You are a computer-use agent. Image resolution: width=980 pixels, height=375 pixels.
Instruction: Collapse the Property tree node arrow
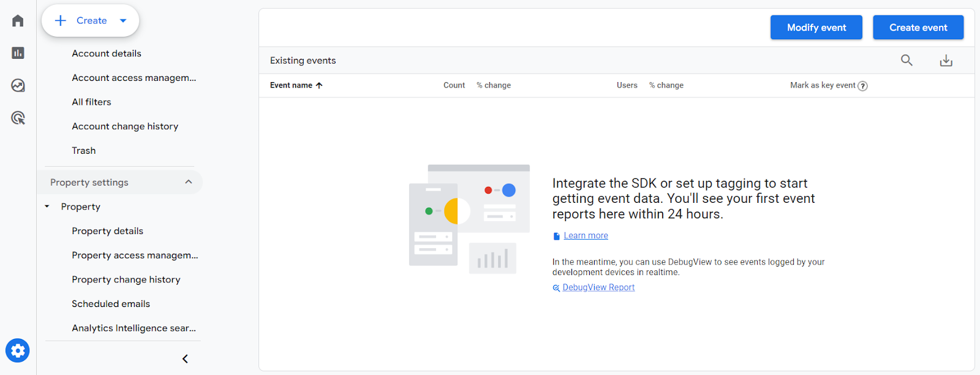(x=47, y=206)
